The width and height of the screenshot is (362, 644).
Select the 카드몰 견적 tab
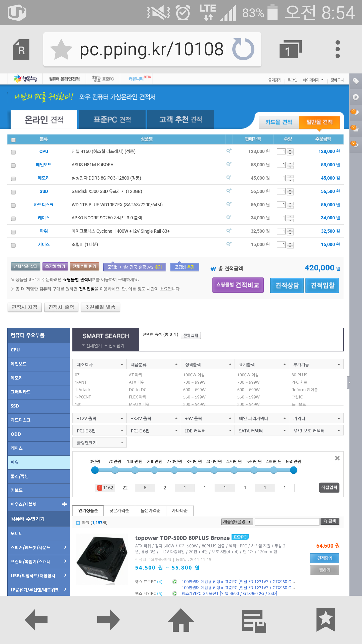coord(279,122)
